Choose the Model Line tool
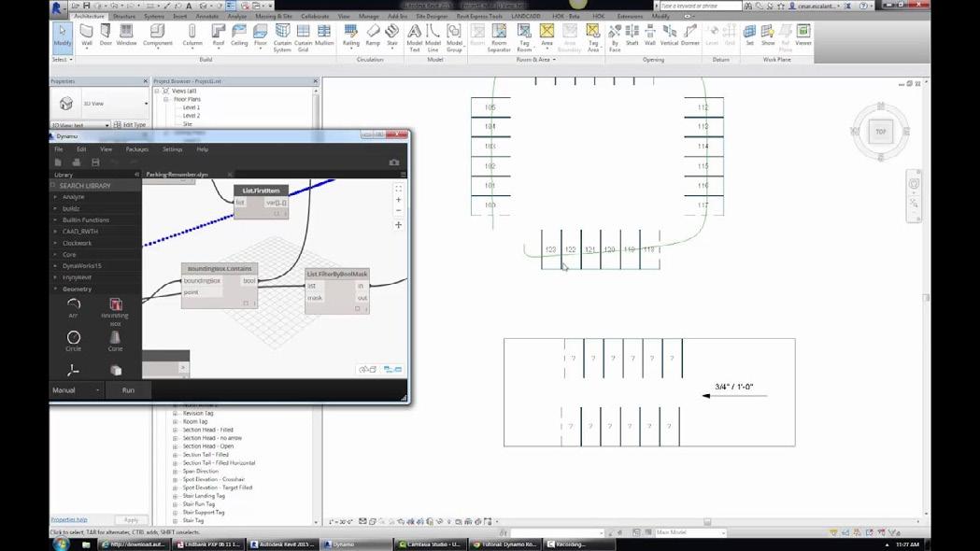Viewport: 980px width, 551px height. click(433, 38)
